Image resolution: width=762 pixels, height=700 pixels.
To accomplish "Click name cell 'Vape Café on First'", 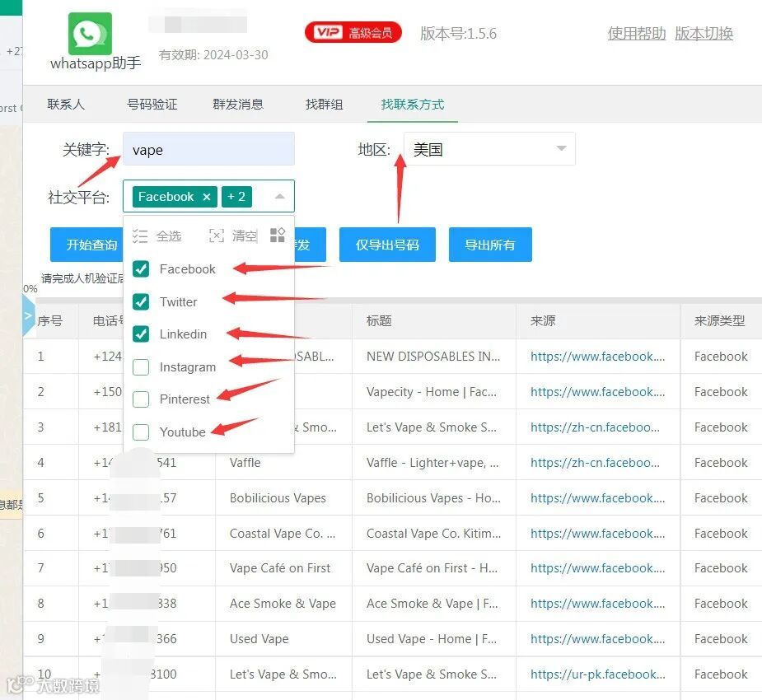I will 280,568.
